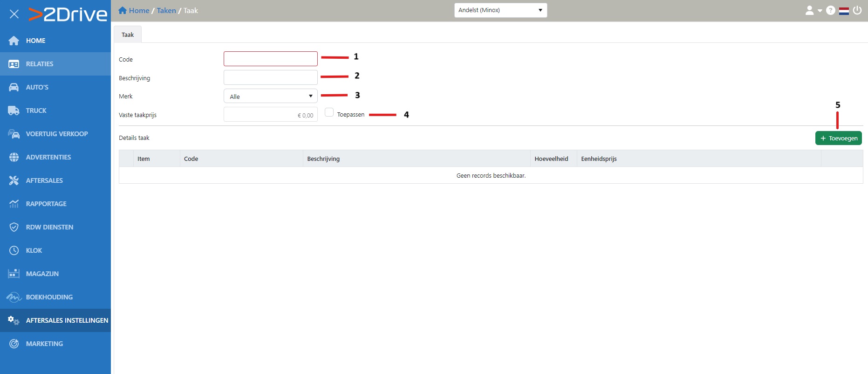Click the power logout icon
The image size is (868, 374).
[x=857, y=10]
